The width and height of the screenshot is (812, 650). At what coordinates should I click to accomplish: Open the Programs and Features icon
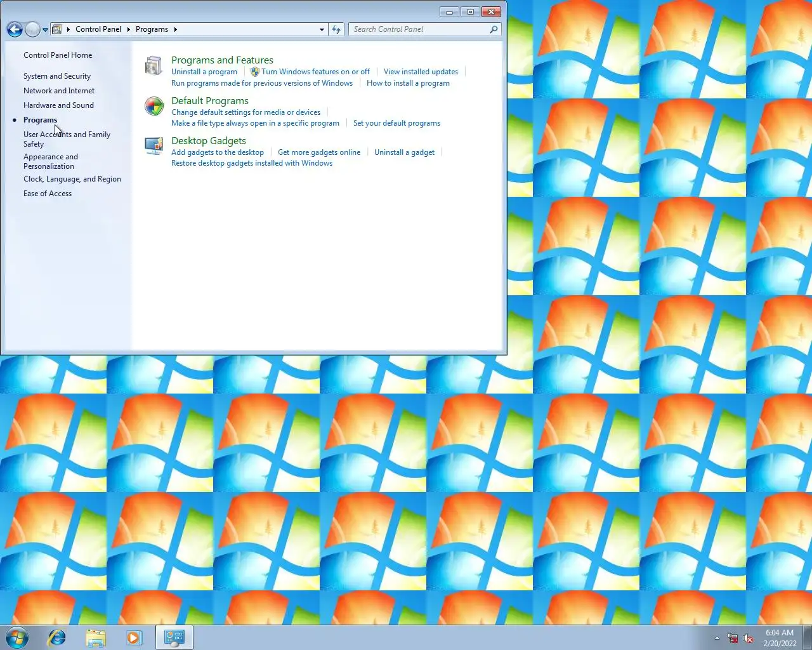[x=154, y=65]
